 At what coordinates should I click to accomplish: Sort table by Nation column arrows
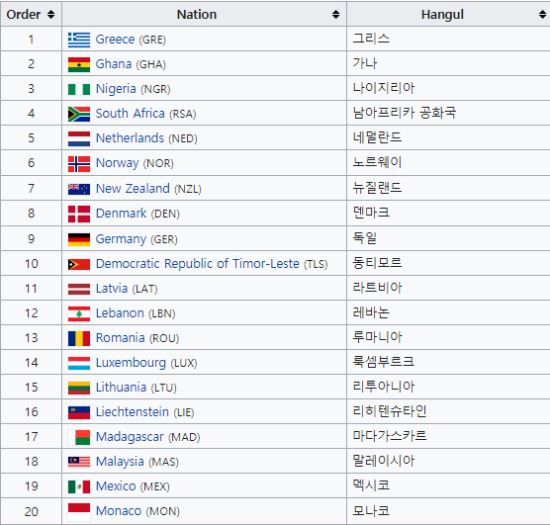tap(336, 14)
